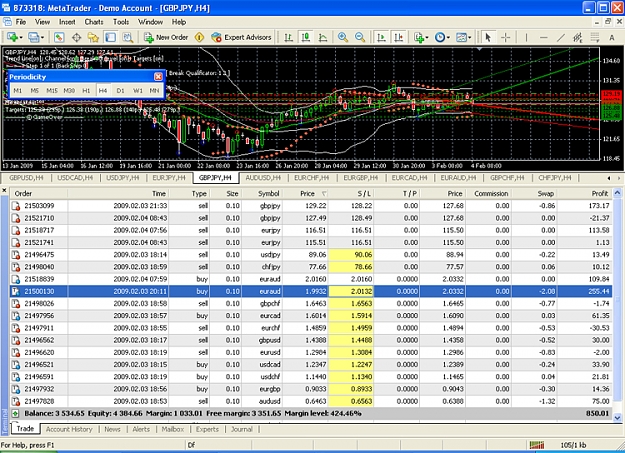Toggle the Terminal panel toolbar icon
The height and width of the screenshot is (453, 625).
pyautogui.click(x=110, y=37)
